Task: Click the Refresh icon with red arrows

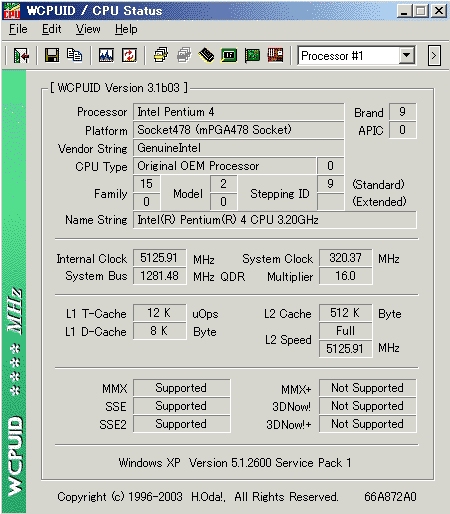Action: 129,55
